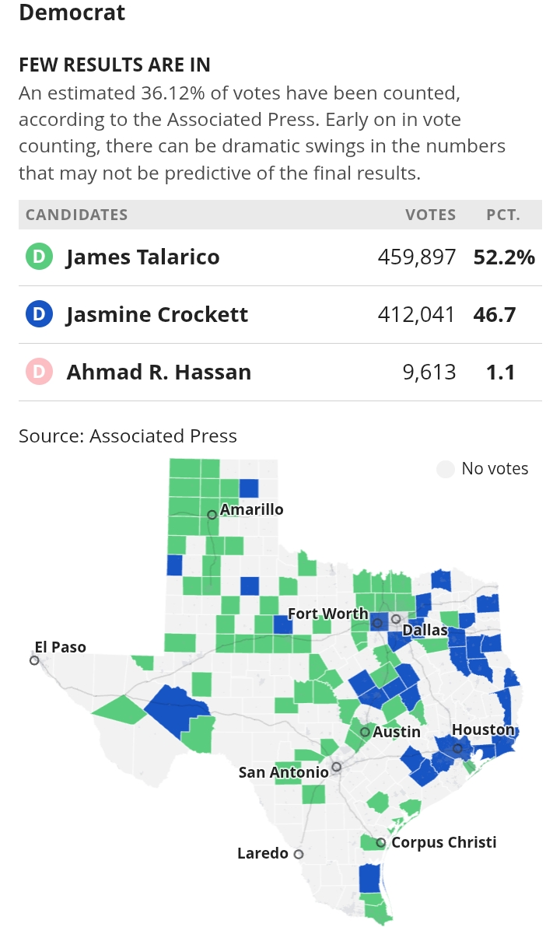
Task: Select the James Talarico candidate name
Action: pyautogui.click(x=143, y=257)
